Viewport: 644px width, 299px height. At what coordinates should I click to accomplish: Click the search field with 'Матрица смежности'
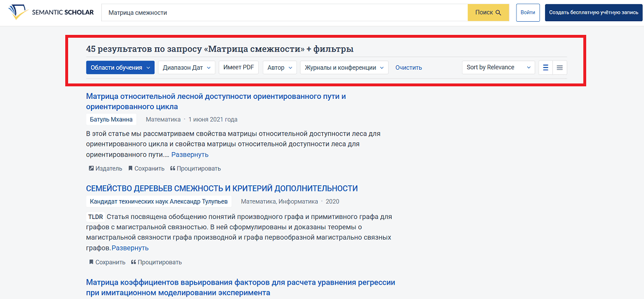pos(284,13)
